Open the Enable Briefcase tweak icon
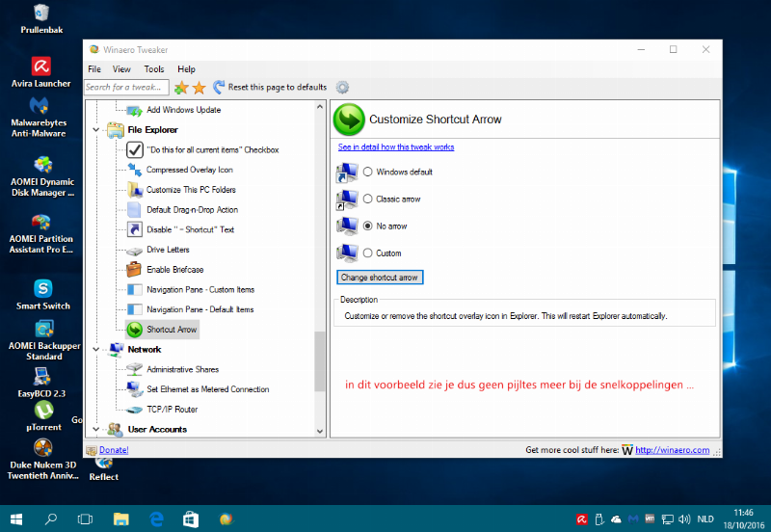The width and height of the screenshot is (771, 532). 135,270
